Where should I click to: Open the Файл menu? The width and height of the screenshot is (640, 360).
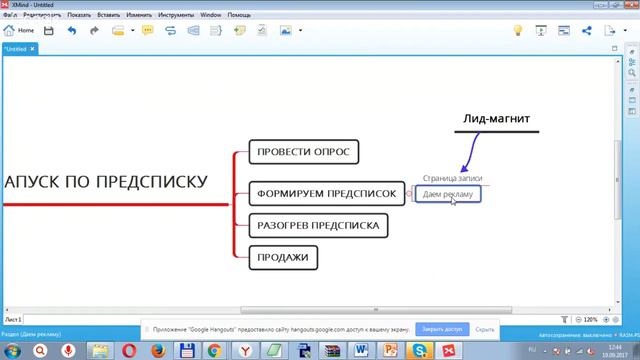10,15
